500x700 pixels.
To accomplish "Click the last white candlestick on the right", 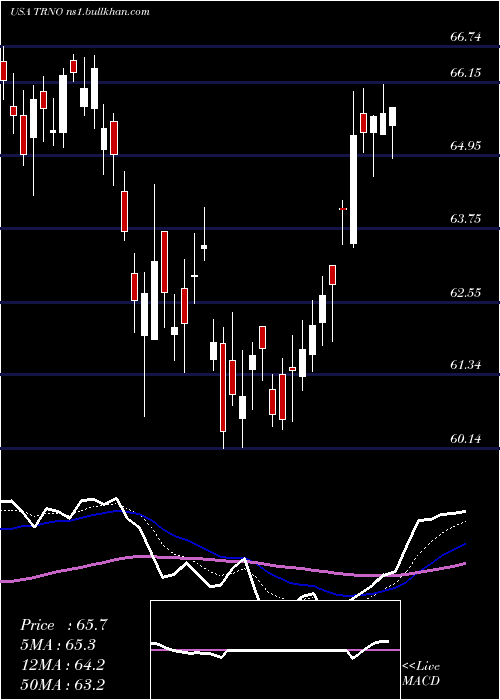I will click(392, 117).
